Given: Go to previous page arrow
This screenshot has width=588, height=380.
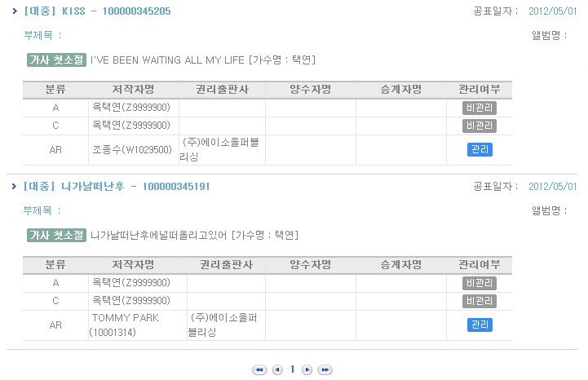Looking at the screenshot, I should (x=277, y=370).
